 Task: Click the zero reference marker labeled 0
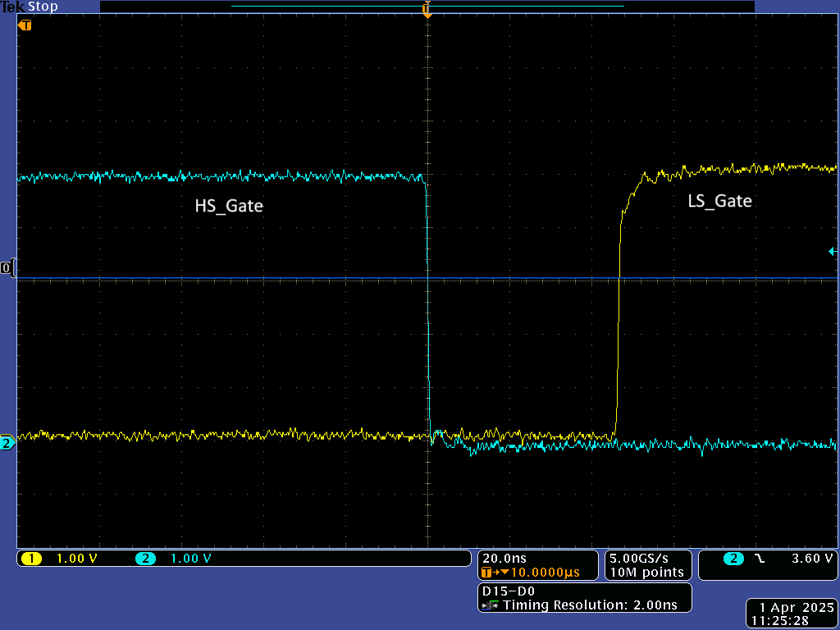[x=6, y=268]
